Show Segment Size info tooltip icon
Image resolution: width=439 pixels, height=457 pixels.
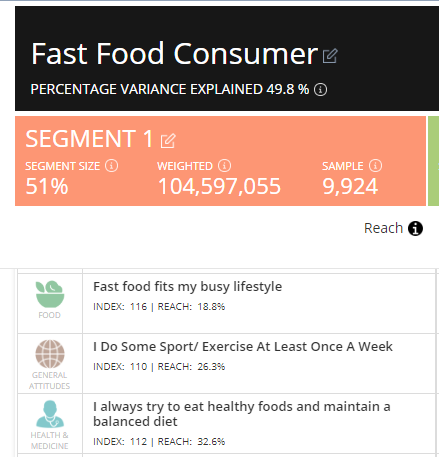click(x=111, y=166)
